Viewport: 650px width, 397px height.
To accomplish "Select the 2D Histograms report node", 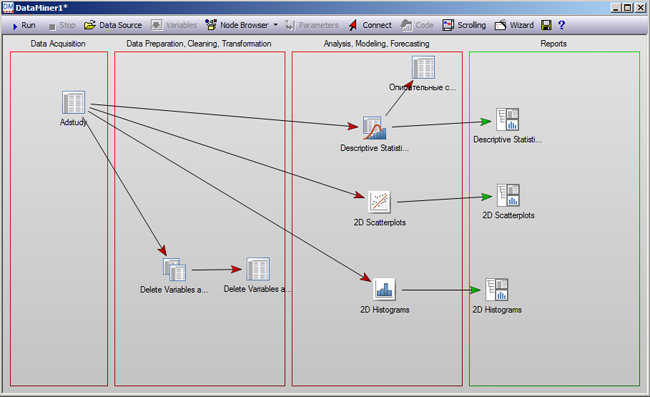I will (x=497, y=289).
